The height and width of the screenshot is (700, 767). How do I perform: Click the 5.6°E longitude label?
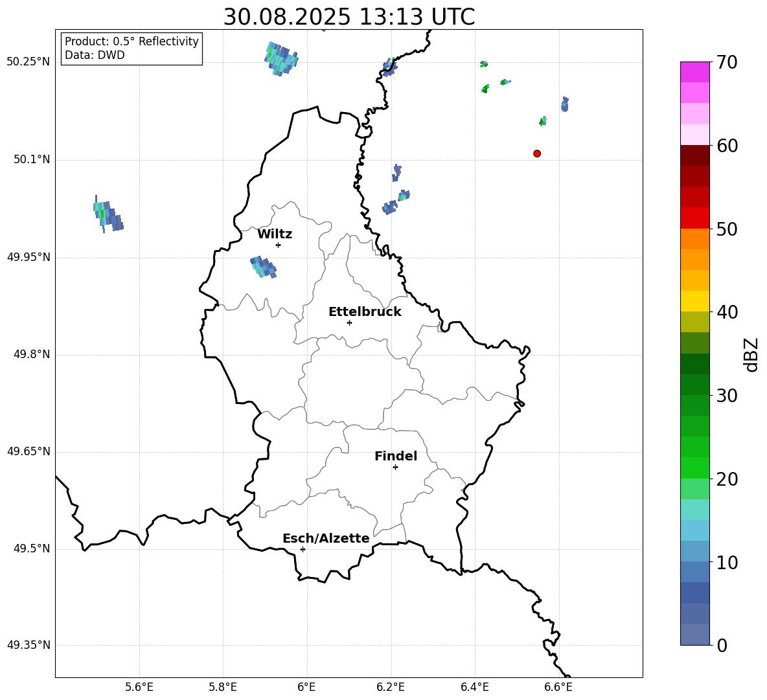pos(139,687)
